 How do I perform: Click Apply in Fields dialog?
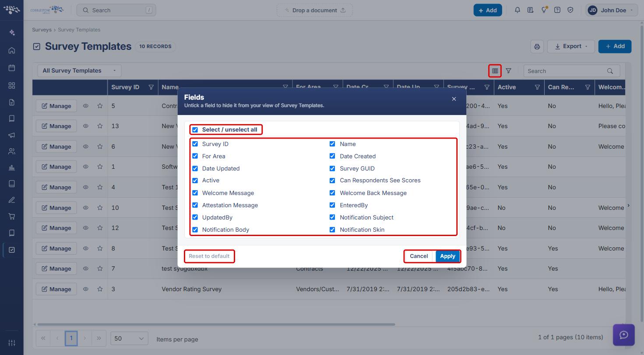[x=447, y=256]
